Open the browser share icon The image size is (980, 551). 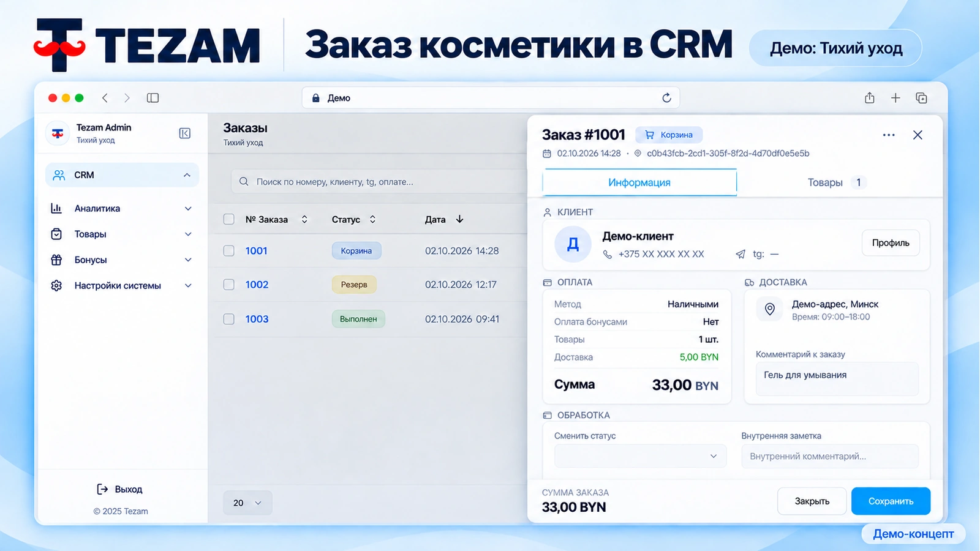[x=869, y=97]
